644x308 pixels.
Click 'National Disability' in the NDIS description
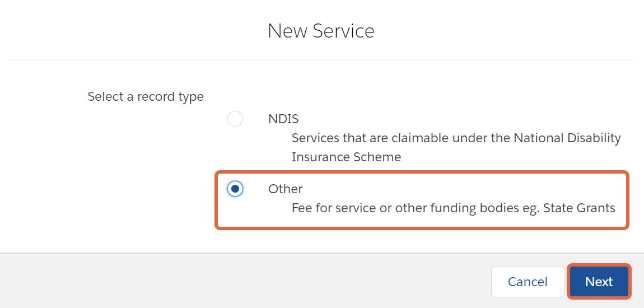[x=567, y=138]
